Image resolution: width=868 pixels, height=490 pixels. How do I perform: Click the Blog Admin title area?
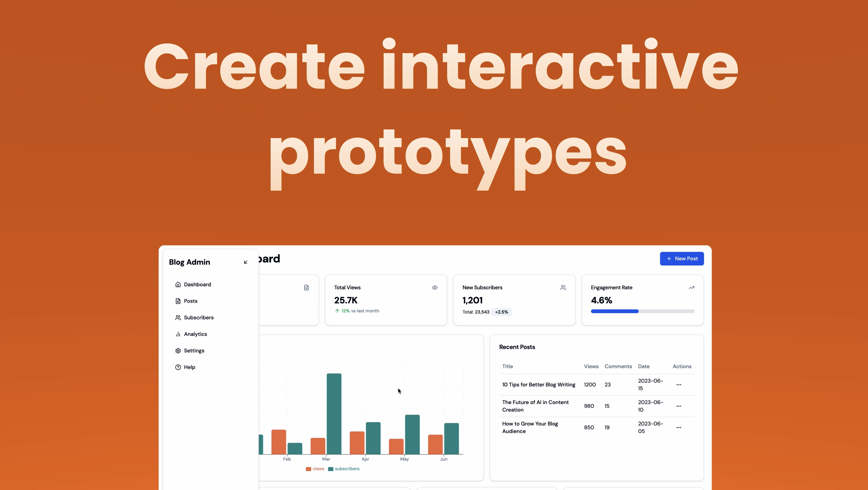(189, 262)
